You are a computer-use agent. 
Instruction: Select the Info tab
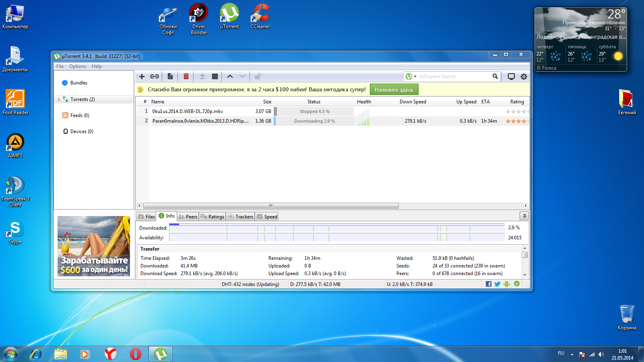(x=167, y=216)
